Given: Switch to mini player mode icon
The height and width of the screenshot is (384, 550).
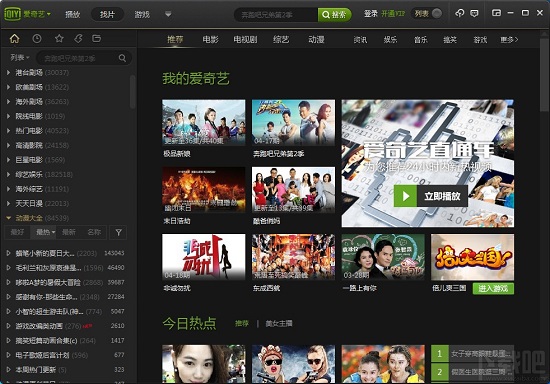Looking at the screenshot, I should (496, 13).
